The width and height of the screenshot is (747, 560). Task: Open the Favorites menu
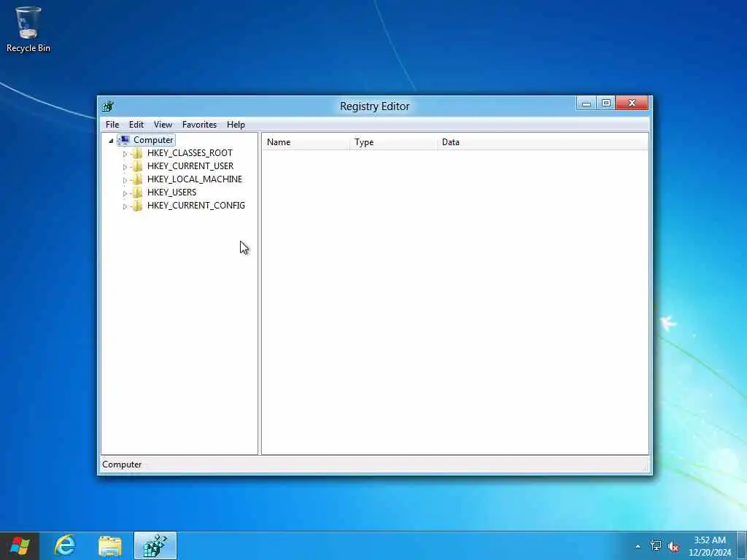[199, 124]
